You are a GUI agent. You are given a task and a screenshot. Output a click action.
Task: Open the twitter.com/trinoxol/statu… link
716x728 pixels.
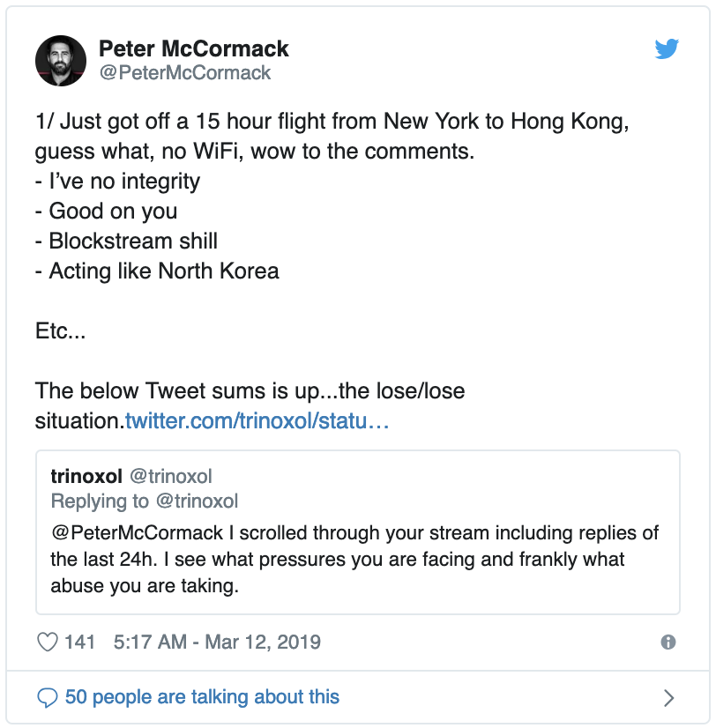(x=257, y=420)
